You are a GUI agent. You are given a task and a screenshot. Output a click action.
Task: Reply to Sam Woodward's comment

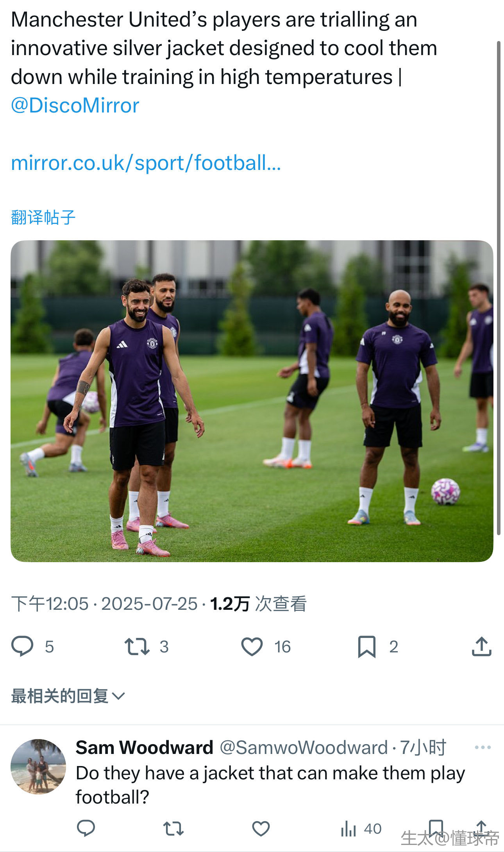pyautogui.click(x=86, y=828)
